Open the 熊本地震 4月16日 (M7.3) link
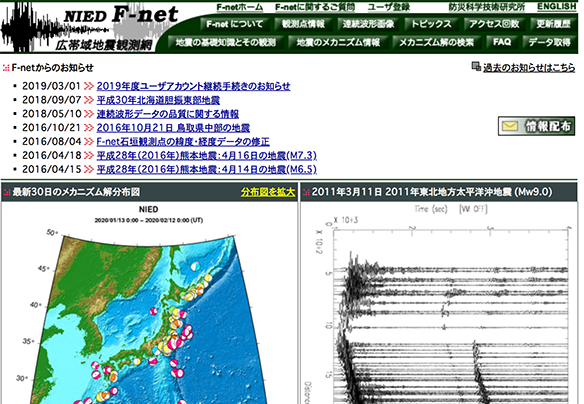The height and width of the screenshot is (404, 584). (x=207, y=155)
